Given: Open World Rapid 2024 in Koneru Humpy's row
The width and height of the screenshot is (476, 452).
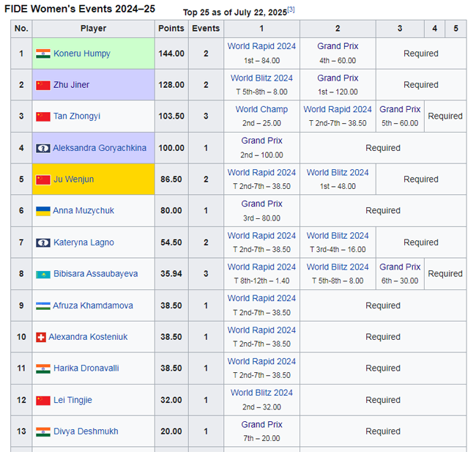Looking at the screenshot, I should (x=261, y=46).
